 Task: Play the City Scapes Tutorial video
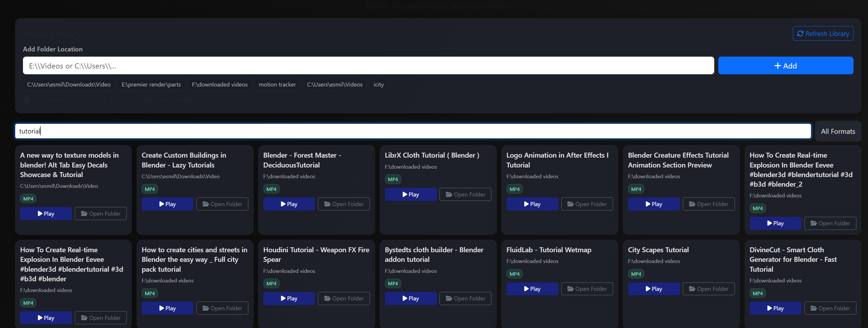click(x=654, y=289)
